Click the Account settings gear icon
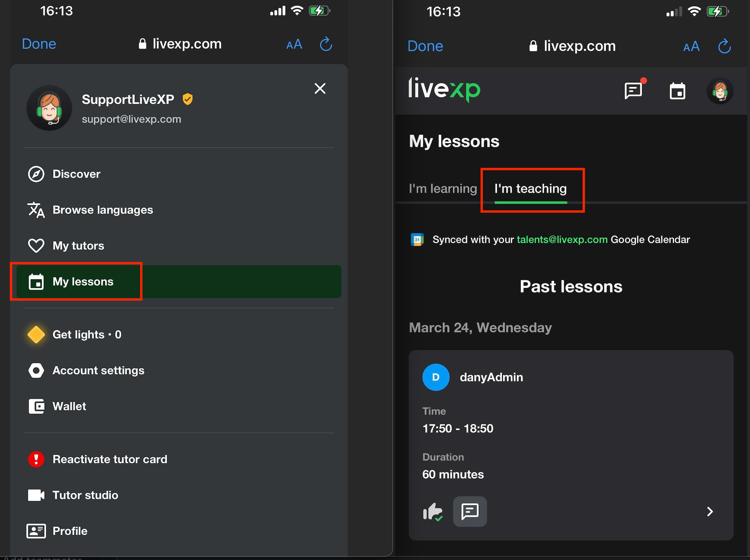750x560 pixels. tap(36, 370)
